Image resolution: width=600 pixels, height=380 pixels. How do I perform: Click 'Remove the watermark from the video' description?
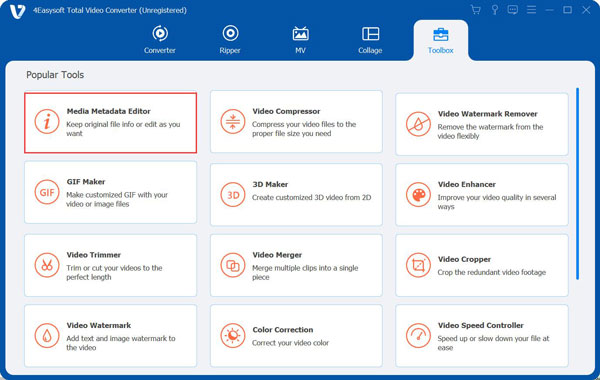tap(490, 132)
